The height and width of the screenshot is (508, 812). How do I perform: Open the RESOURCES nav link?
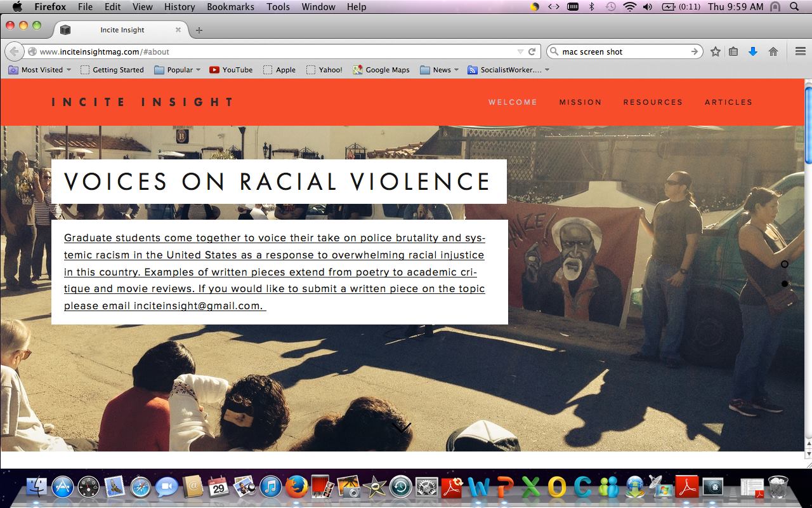coord(653,102)
